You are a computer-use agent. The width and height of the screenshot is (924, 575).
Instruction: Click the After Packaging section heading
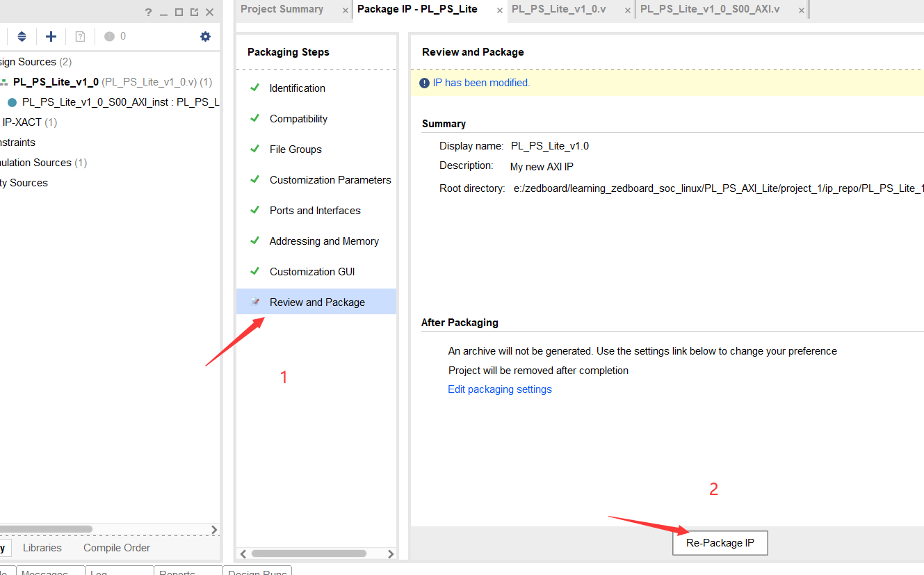tap(460, 323)
